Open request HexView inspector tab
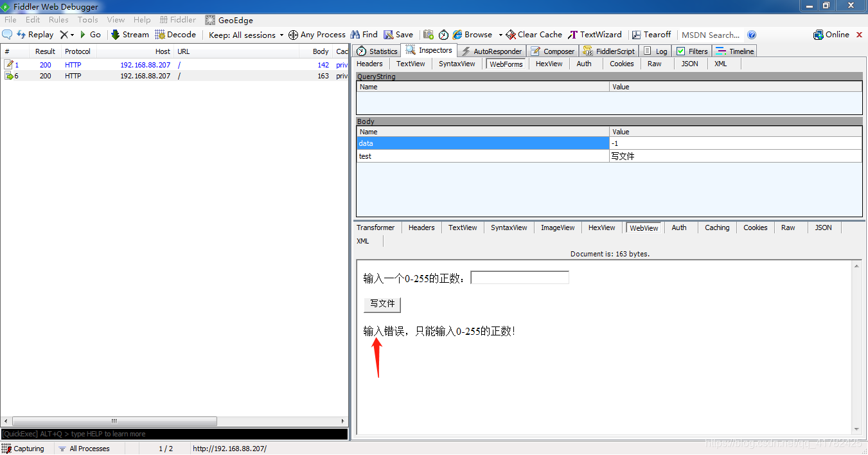The image size is (868, 455). point(549,64)
